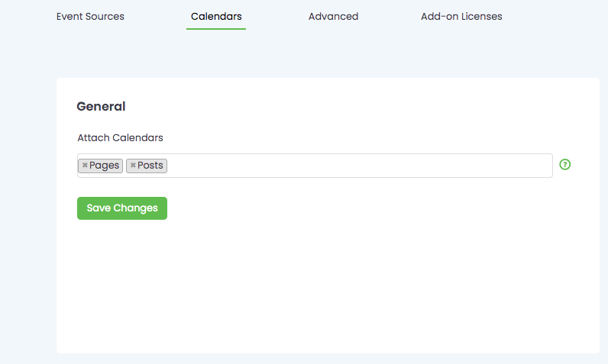The width and height of the screenshot is (608, 364).
Task: Click white panel space right of General heading
Action: (x=344, y=107)
